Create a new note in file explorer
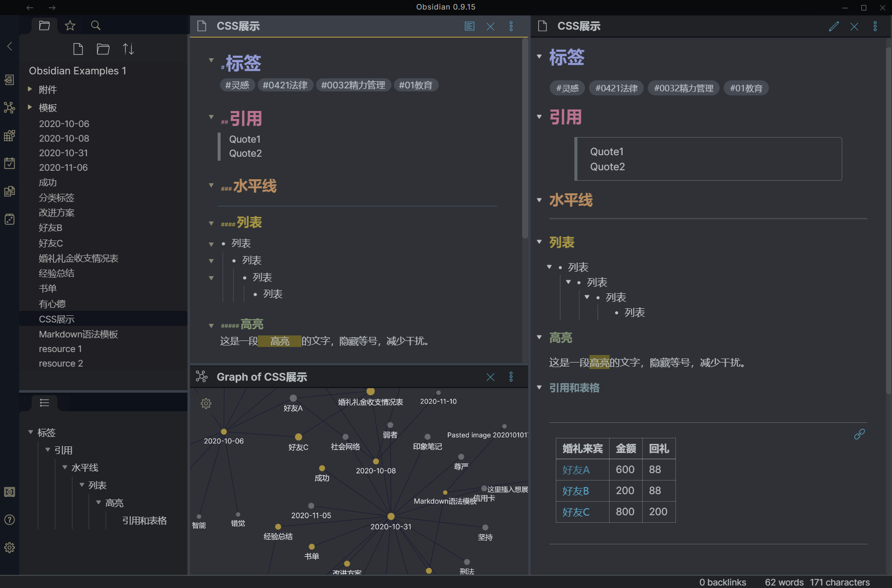Viewport: 892px width, 588px height. coord(78,49)
